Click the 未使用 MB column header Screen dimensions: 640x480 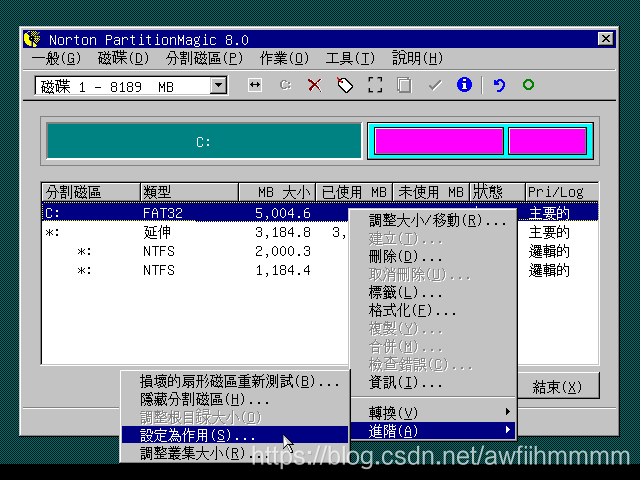[x=431, y=192]
